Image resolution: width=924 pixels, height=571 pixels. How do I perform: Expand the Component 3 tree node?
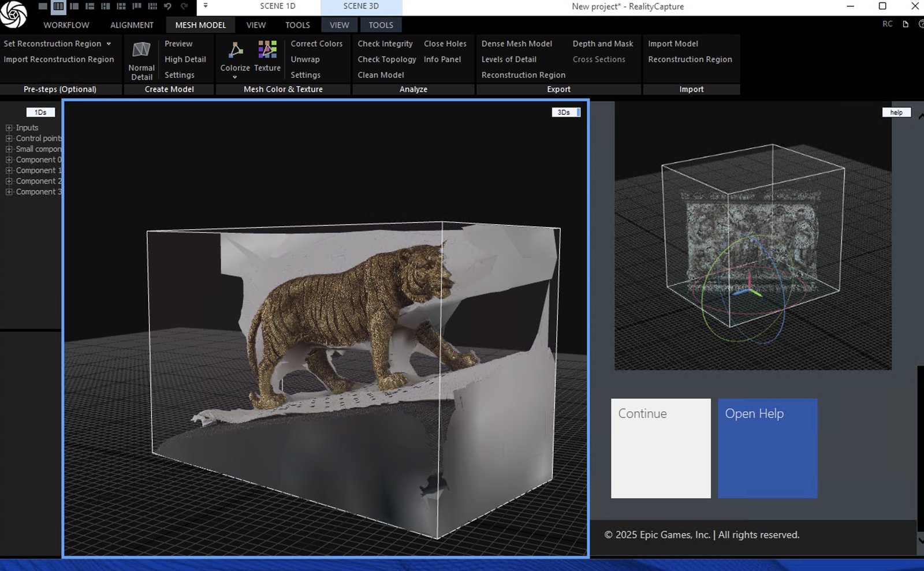click(9, 192)
